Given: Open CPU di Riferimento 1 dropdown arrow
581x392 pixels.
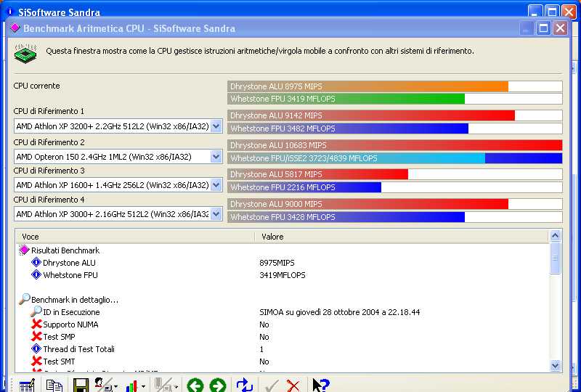Looking at the screenshot, I should tap(216, 126).
